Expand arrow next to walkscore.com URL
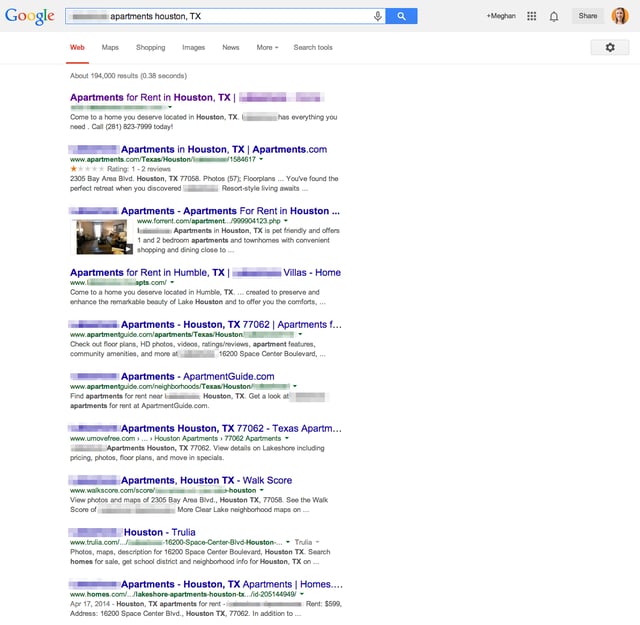 [x=262, y=490]
